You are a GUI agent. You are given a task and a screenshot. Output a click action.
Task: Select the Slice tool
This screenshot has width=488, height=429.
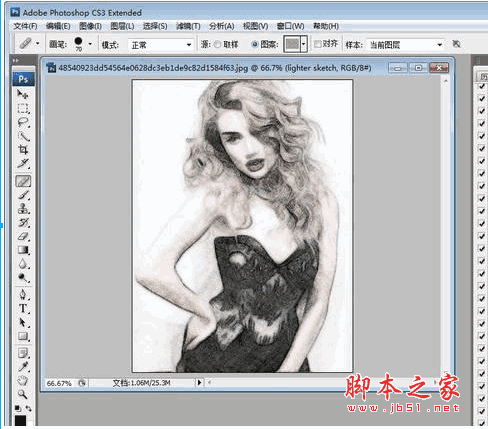pyautogui.click(x=23, y=163)
